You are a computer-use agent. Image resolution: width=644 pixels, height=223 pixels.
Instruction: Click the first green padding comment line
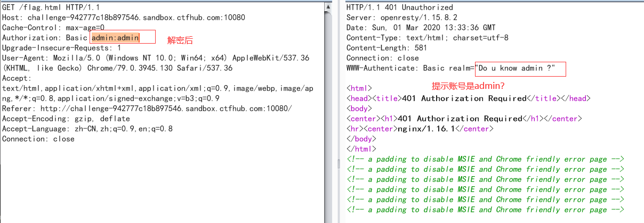[485, 159]
